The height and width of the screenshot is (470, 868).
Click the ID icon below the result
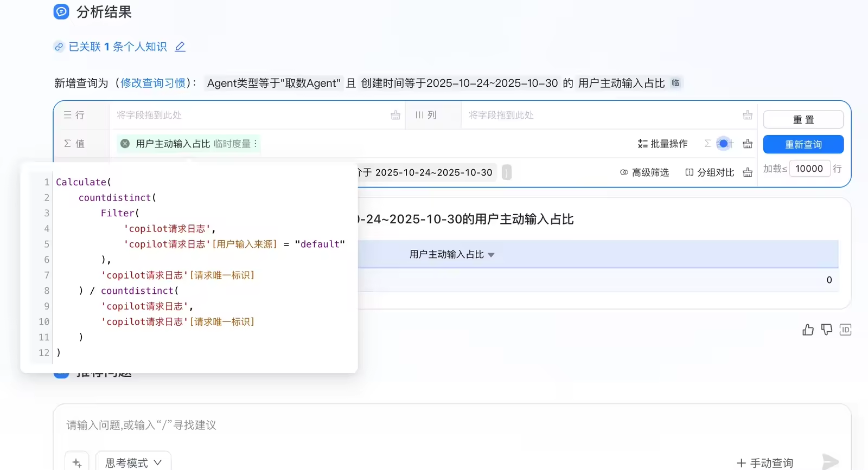(845, 330)
